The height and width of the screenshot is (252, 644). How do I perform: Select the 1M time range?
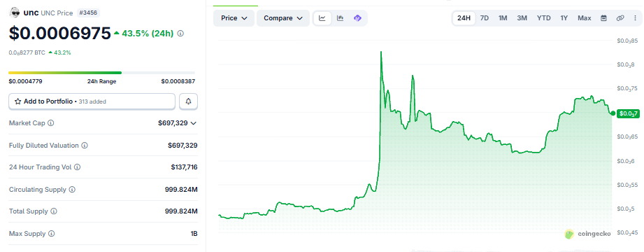(503, 18)
